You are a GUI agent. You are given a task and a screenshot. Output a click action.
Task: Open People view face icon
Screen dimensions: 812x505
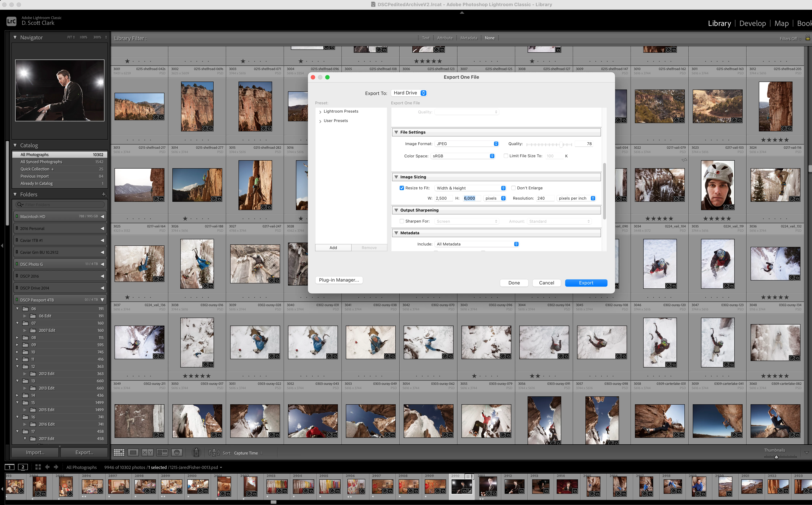(x=177, y=452)
